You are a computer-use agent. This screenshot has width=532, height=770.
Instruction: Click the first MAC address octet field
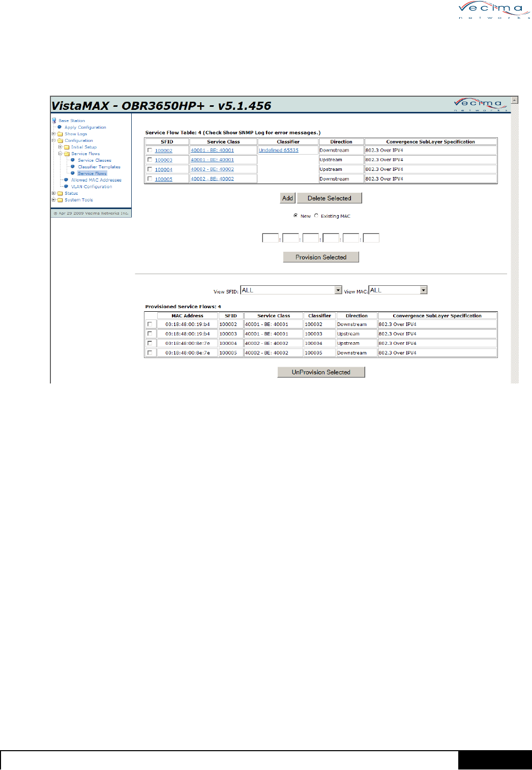[x=270, y=238]
